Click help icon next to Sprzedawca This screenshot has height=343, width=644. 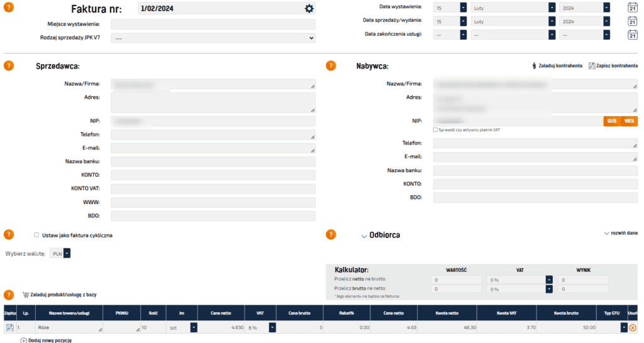click(x=9, y=66)
